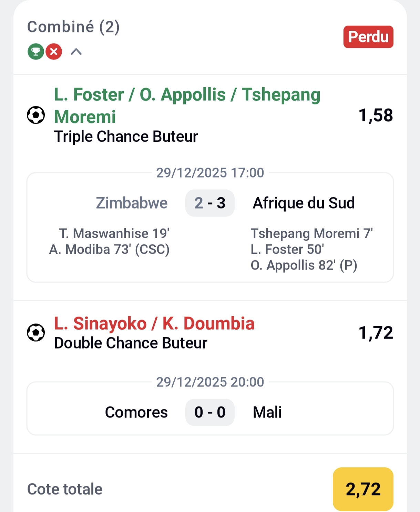Click the 2 - 3 score box
The width and height of the screenshot is (420, 512).
(210, 203)
